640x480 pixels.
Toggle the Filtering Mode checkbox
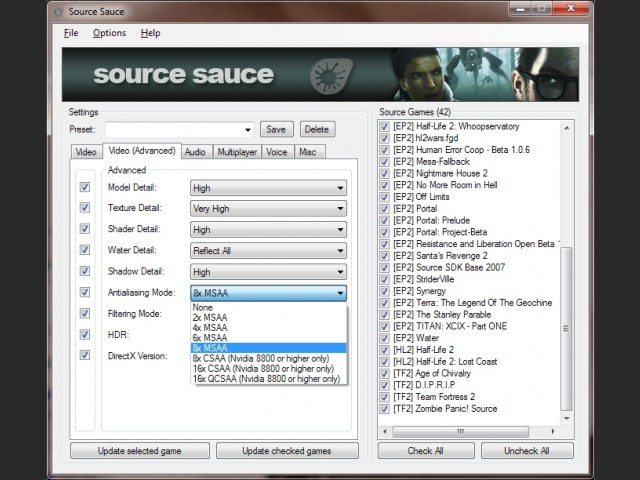tap(85, 313)
